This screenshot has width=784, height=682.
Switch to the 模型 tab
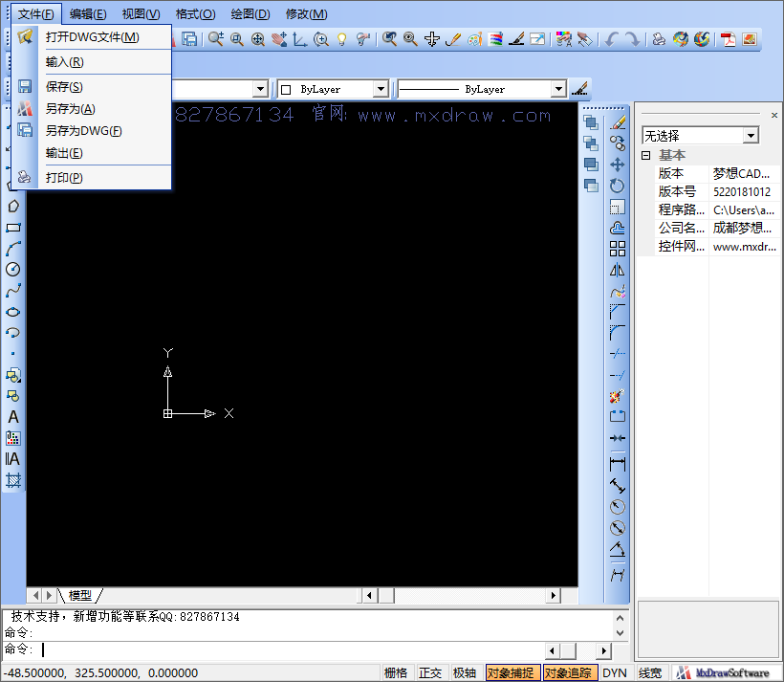tap(81, 594)
